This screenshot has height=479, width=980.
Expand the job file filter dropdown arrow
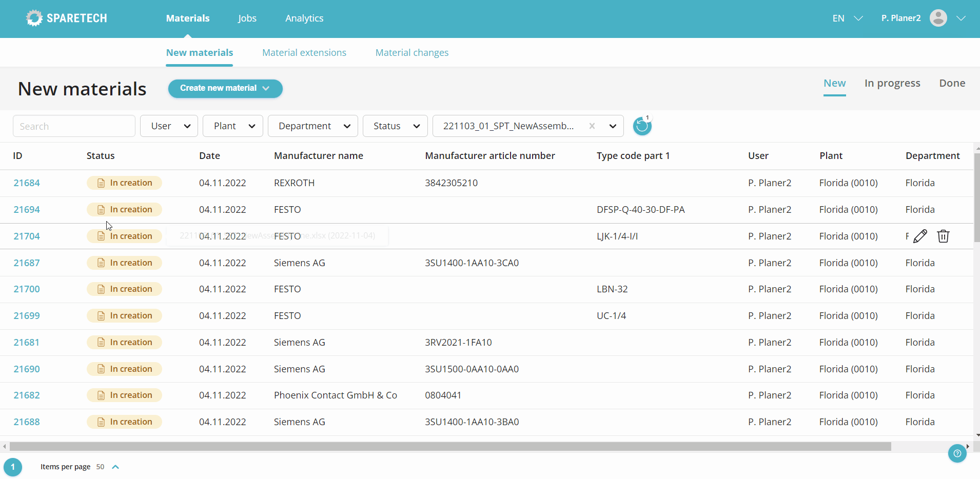[x=613, y=126]
